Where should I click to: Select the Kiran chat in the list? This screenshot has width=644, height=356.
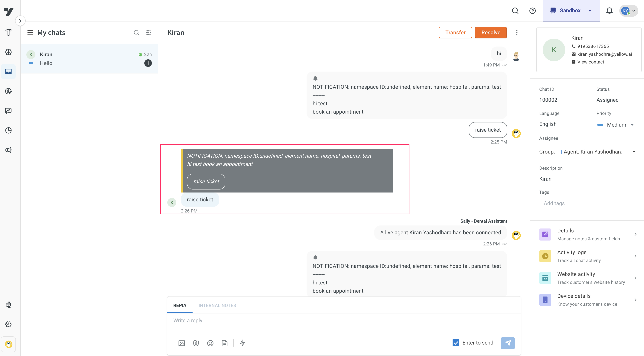click(x=89, y=59)
